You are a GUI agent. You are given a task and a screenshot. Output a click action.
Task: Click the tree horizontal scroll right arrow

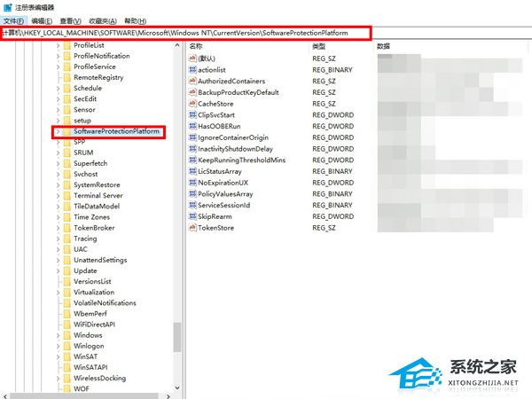pos(168,396)
